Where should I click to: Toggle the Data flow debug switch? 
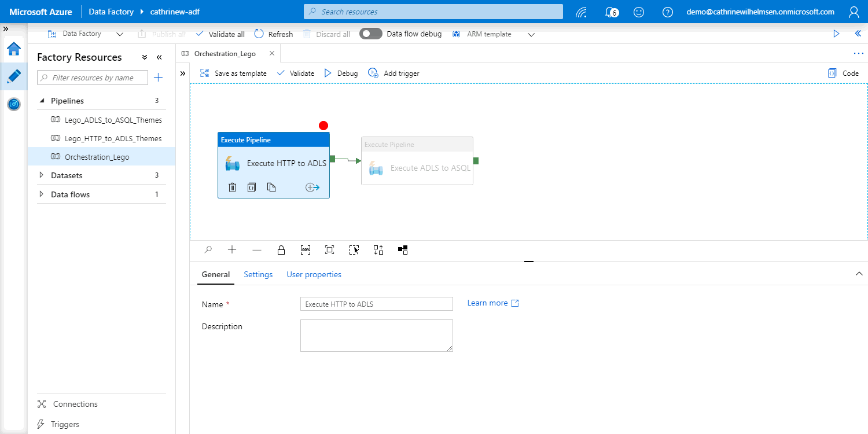coord(371,34)
